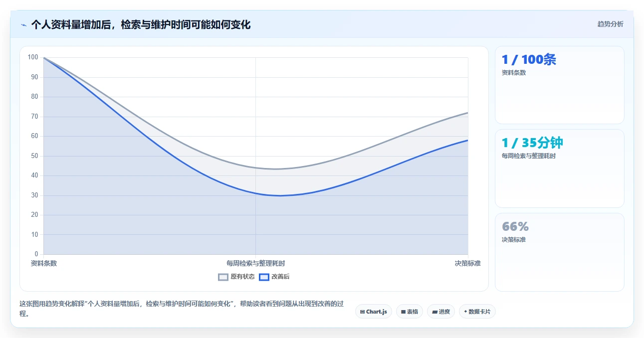Click the 进度 tag button
644x338 pixels.
coord(441,312)
